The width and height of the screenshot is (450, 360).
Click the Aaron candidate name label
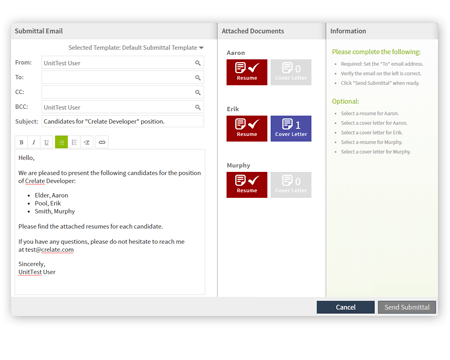coord(236,53)
